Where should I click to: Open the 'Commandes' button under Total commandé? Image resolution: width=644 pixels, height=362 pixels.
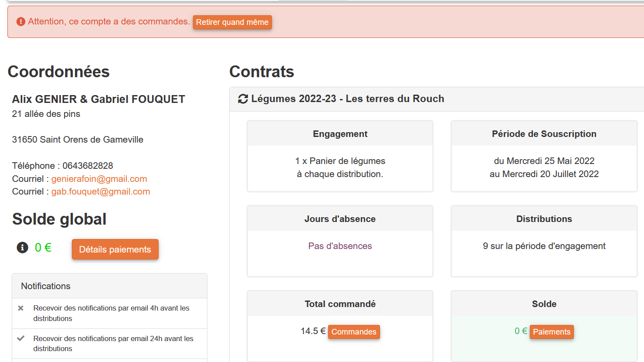pos(353,332)
